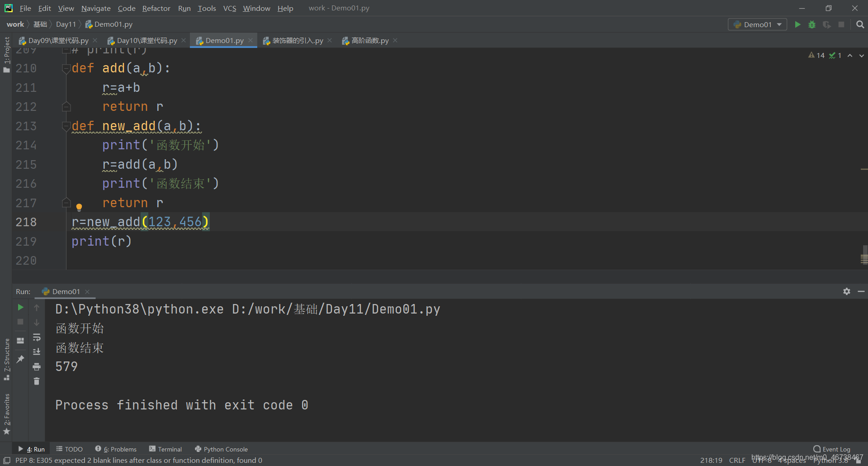Close the Demo01.py editor tab
Image resolution: width=868 pixels, height=466 pixels.
(x=250, y=40)
